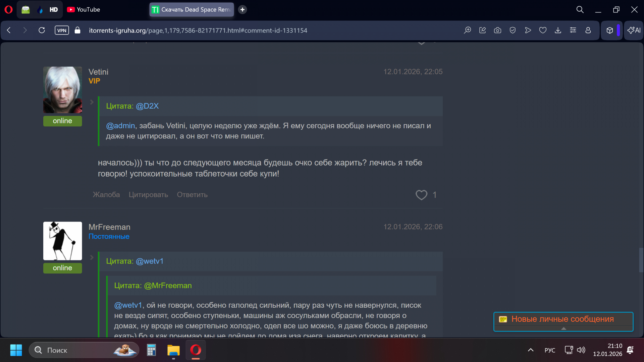Show hidden system tray icons chevron
Viewport: 644px width, 362px height.
[x=531, y=350]
